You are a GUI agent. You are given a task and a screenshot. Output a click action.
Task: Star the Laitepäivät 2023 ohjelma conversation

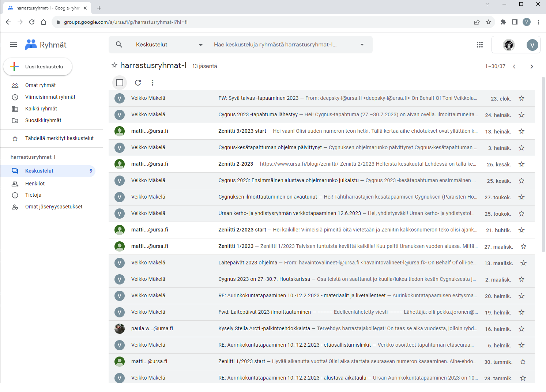(523, 263)
